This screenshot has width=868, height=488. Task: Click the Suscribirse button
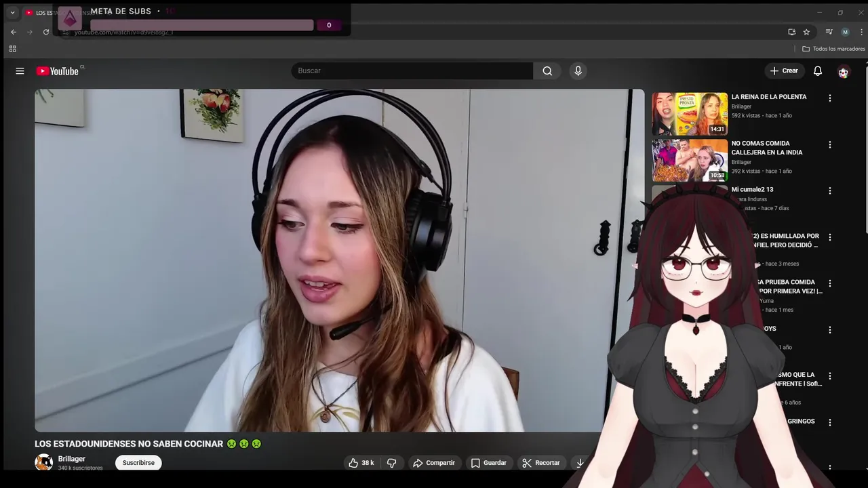[138, 463]
